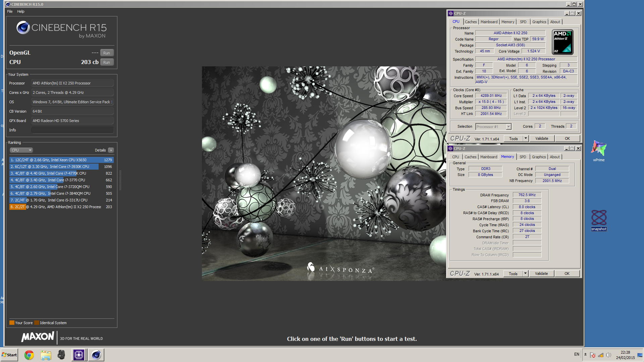Click the orange Your Score legend swatch
The height and width of the screenshot is (362, 644).
point(12,323)
